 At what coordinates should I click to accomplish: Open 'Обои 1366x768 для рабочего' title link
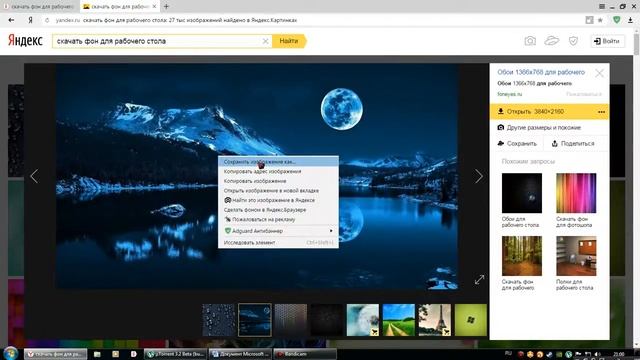click(x=541, y=72)
